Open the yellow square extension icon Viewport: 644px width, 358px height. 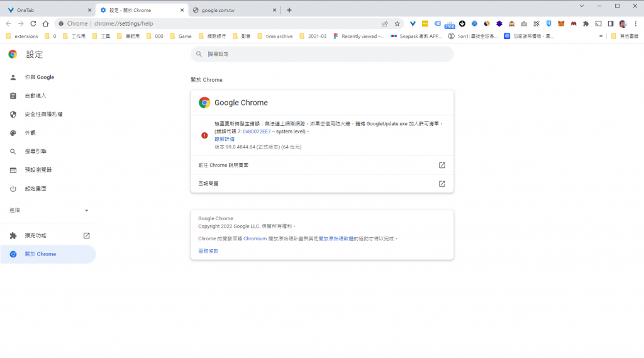click(x=425, y=23)
